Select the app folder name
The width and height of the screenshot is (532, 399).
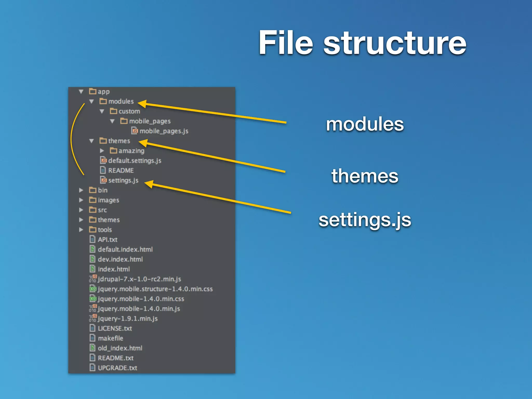(104, 92)
